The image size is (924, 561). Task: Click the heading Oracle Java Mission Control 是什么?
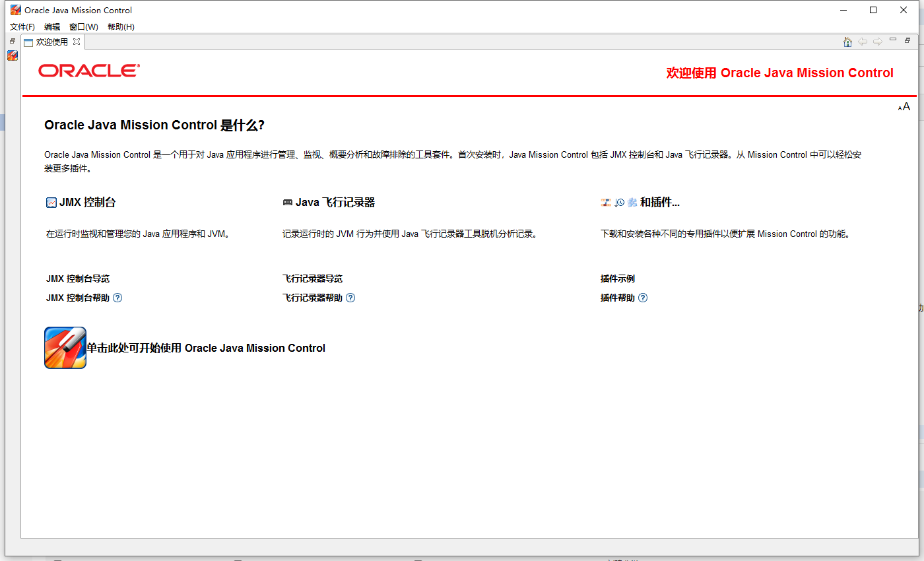tap(154, 125)
